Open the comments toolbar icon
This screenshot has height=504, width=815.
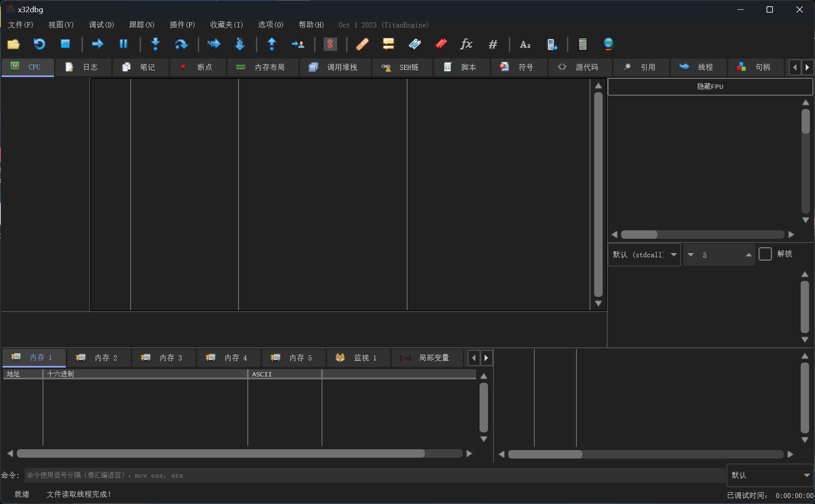[388, 44]
